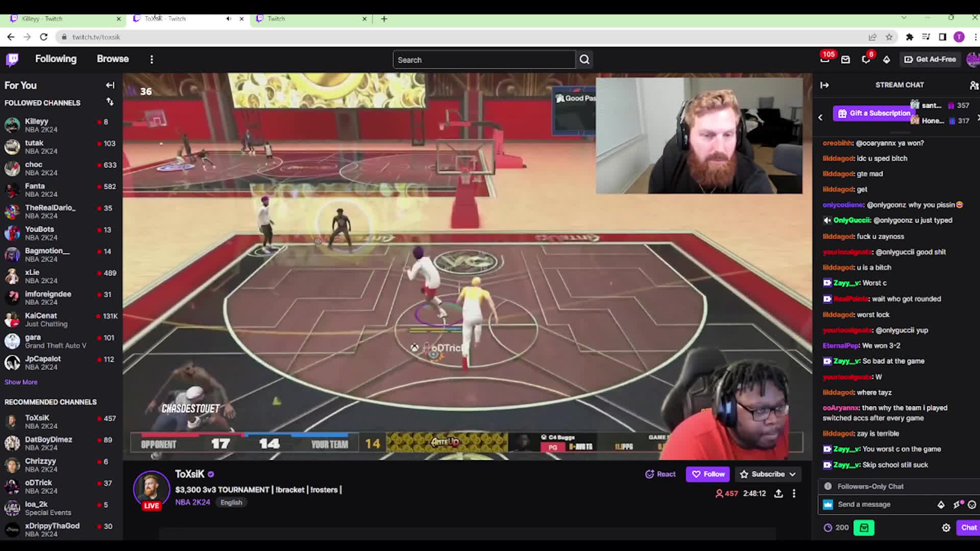The height and width of the screenshot is (551, 980).
Task: Open oDTrick recommended channel
Action: 61,486
